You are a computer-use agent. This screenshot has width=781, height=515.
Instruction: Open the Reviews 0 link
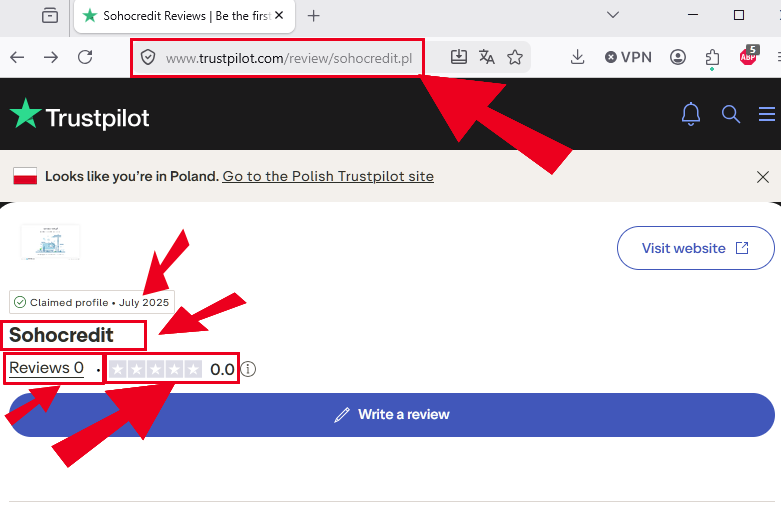click(x=46, y=368)
